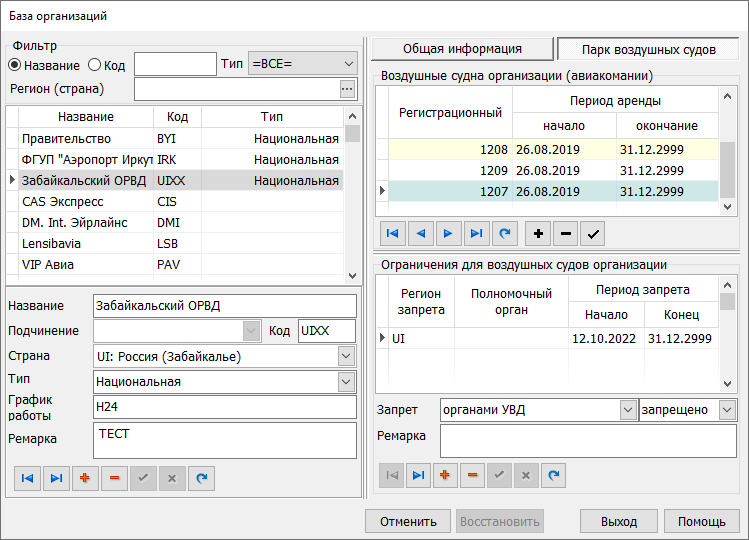Click the organization list vertical scrollbar

point(351,200)
